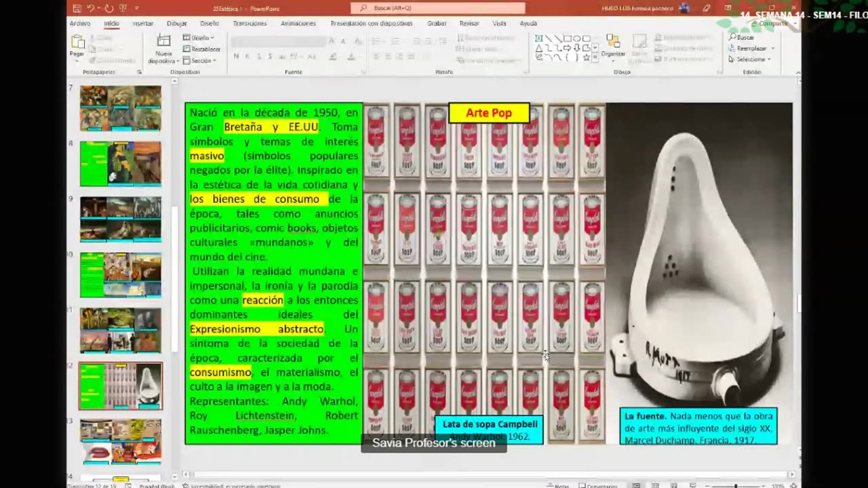
Task: Click the font color icon
Action: pyautogui.click(x=351, y=56)
